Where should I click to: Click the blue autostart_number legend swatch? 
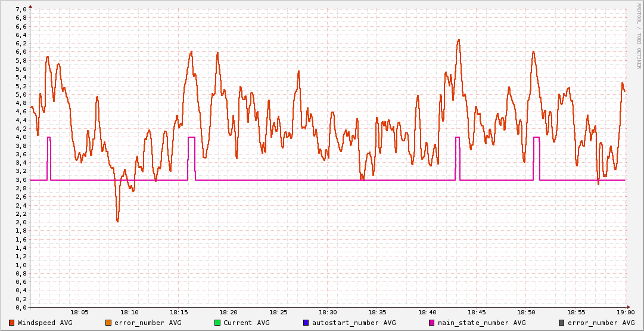pos(306,323)
